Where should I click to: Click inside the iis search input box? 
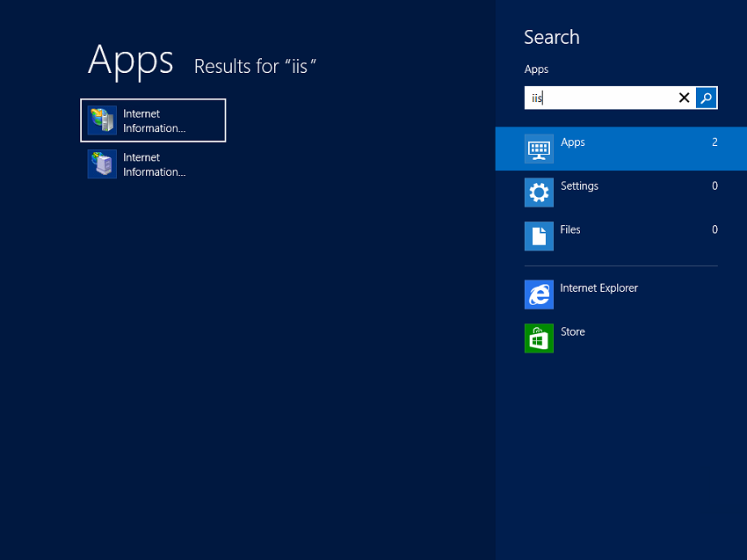tap(606, 98)
